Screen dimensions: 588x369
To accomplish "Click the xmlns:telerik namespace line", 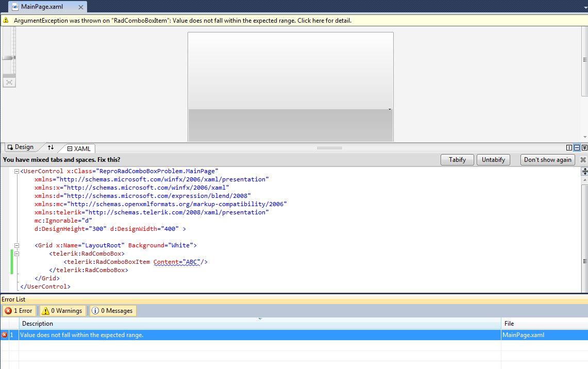I will coord(152,213).
